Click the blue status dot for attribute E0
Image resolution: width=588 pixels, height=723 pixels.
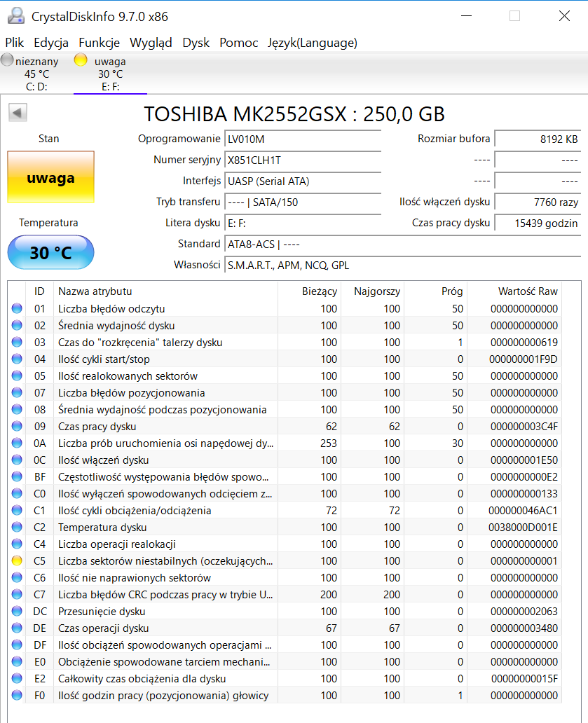point(17,661)
